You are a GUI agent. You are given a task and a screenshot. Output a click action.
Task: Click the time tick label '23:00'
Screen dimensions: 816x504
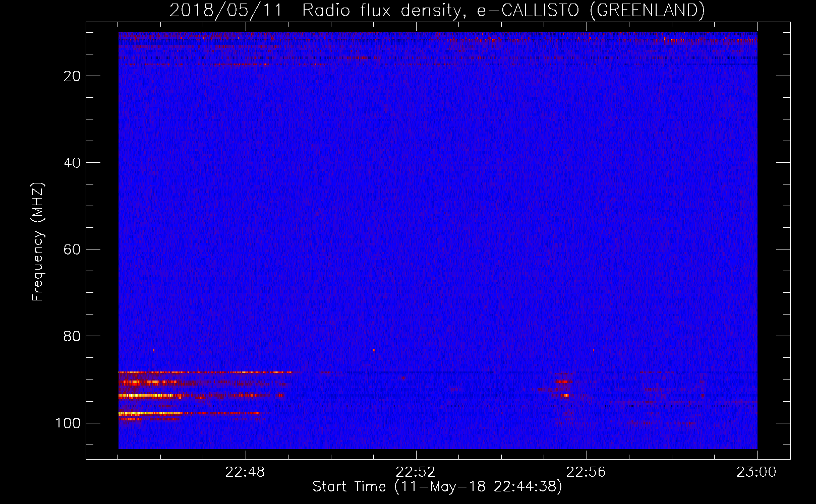(756, 472)
